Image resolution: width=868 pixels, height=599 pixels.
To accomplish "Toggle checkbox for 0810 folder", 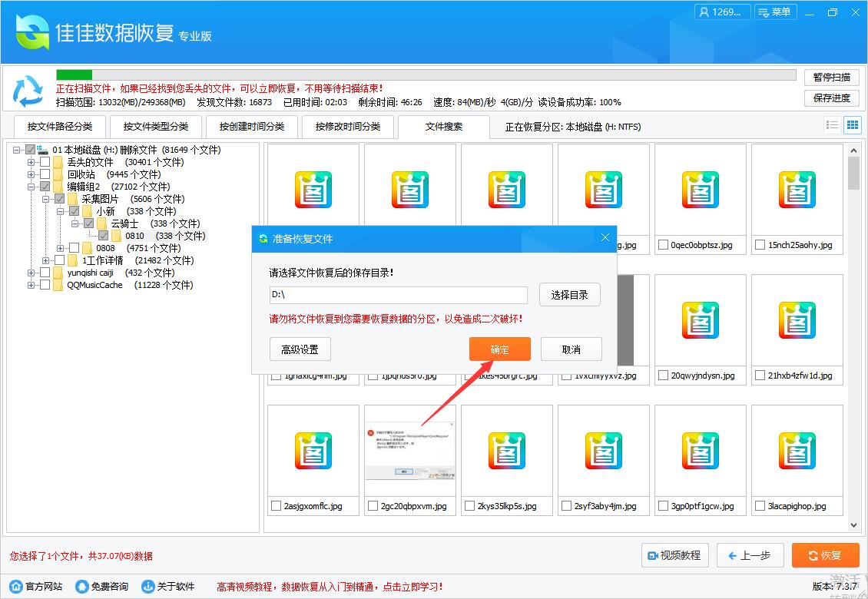I will coord(103,236).
